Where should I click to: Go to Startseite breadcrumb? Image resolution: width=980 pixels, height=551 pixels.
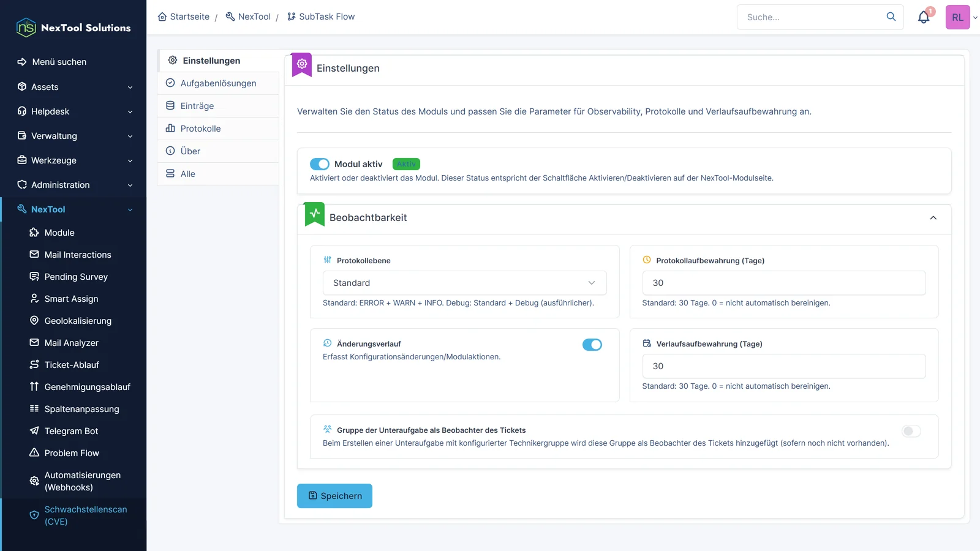pyautogui.click(x=184, y=17)
